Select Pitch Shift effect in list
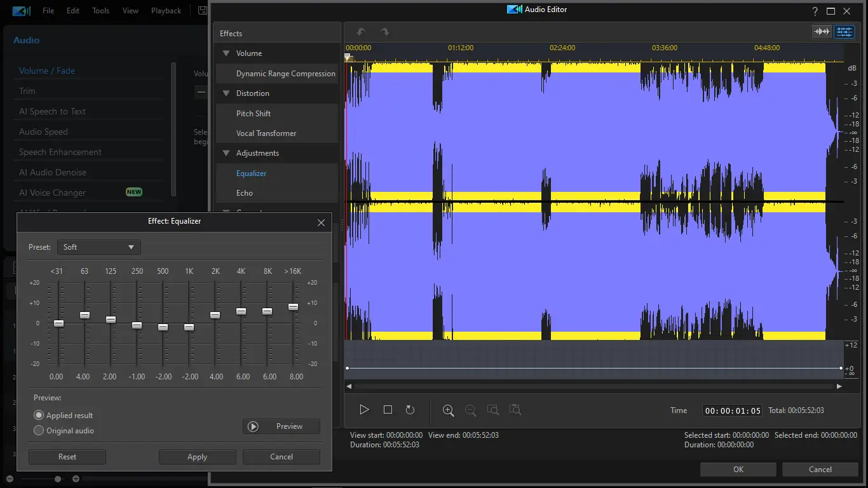Viewport: 868px width, 488px height. coord(254,113)
